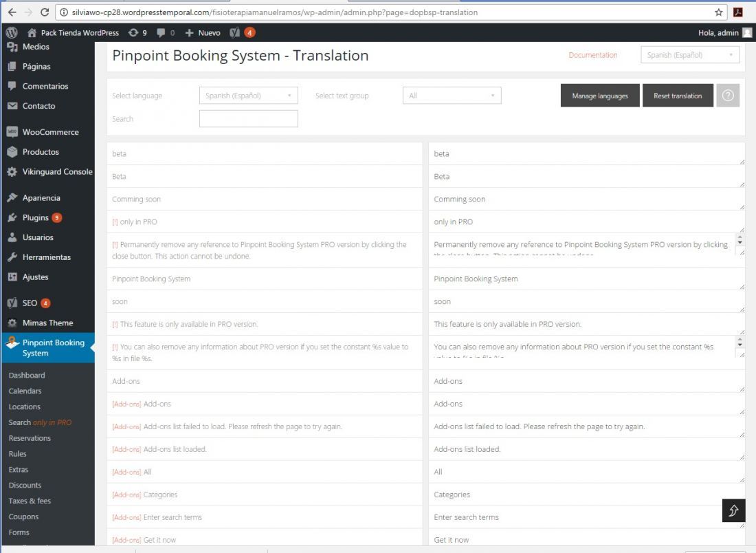This screenshot has width=756, height=553.
Task: Open Taxes & fees submenu
Action: pyautogui.click(x=30, y=501)
